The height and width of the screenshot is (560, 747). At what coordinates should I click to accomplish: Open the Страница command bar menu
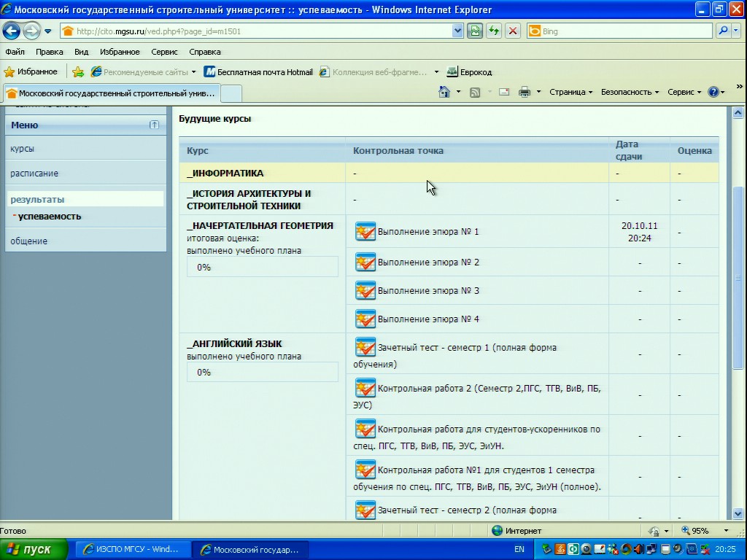click(570, 92)
